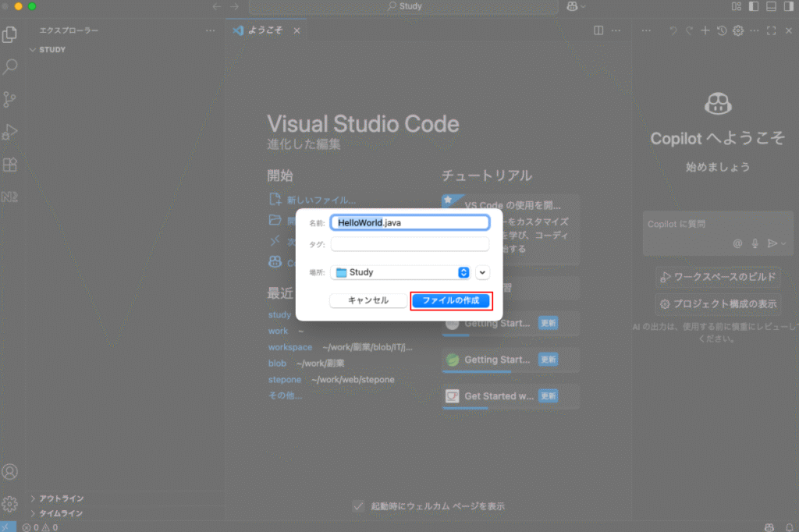Toggle the bottom panel layout icon
The width and height of the screenshot is (799, 532).
[x=772, y=6]
